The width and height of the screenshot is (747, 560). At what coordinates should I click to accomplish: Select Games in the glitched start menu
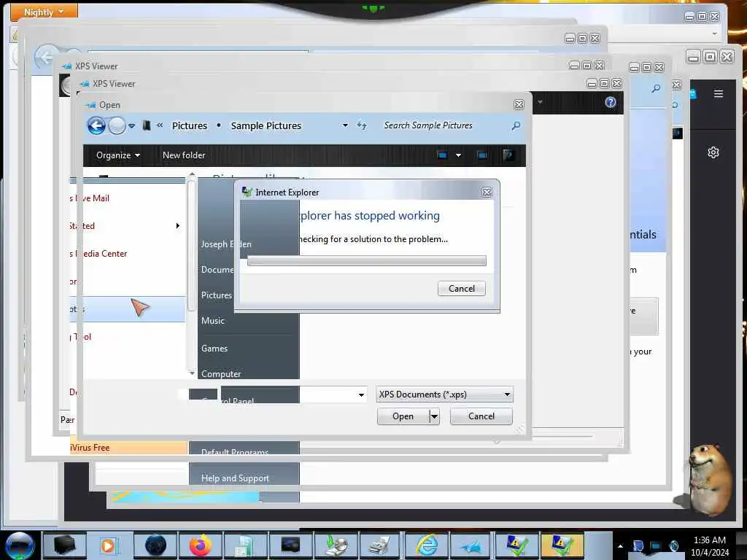coord(214,349)
